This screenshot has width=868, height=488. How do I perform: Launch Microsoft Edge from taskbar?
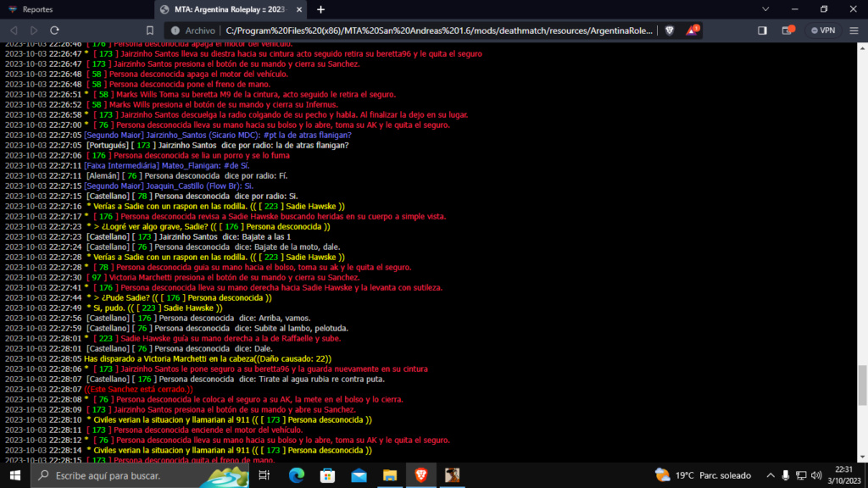pyautogui.click(x=296, y=475)
